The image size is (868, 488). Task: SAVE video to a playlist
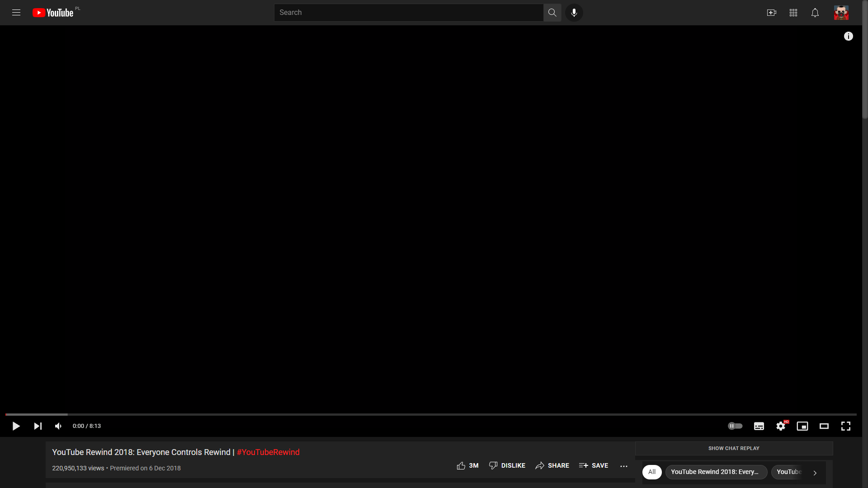click(x=594, y=465)
